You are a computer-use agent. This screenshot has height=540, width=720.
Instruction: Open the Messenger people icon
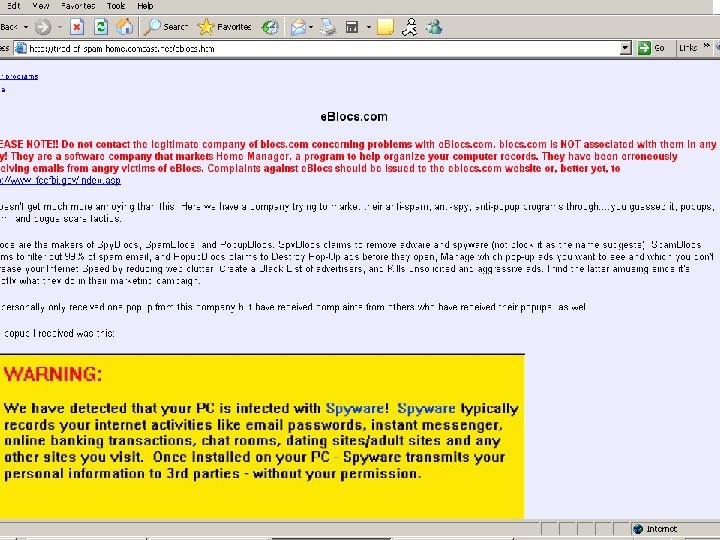(434, 27)
